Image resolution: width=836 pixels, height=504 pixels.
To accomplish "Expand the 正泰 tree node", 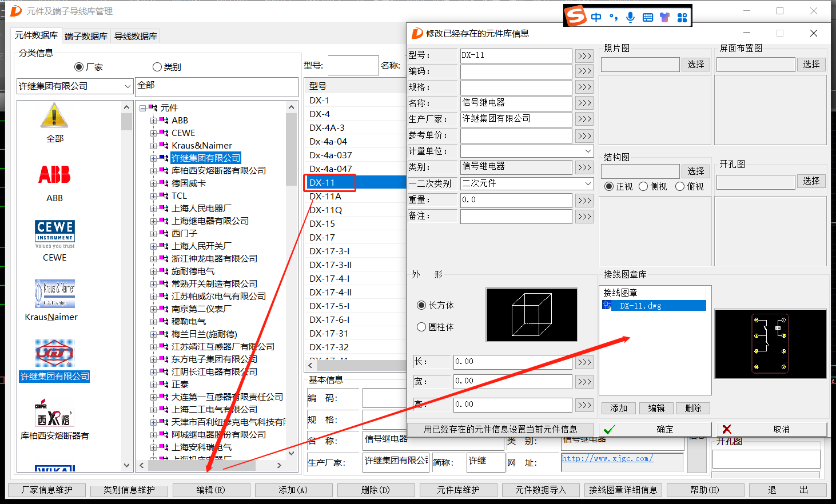I will pos(153,385).
